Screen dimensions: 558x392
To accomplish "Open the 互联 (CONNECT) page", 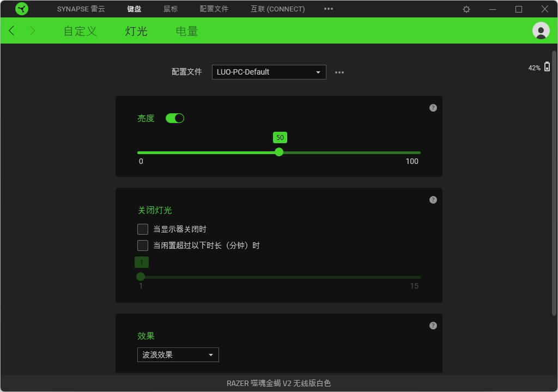I will point(277,9).
